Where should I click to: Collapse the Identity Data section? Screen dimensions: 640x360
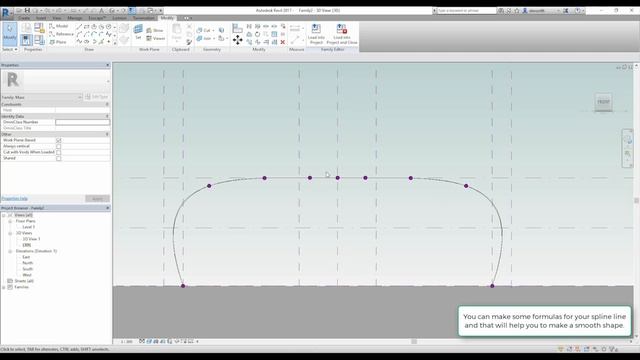click(107, 116)
